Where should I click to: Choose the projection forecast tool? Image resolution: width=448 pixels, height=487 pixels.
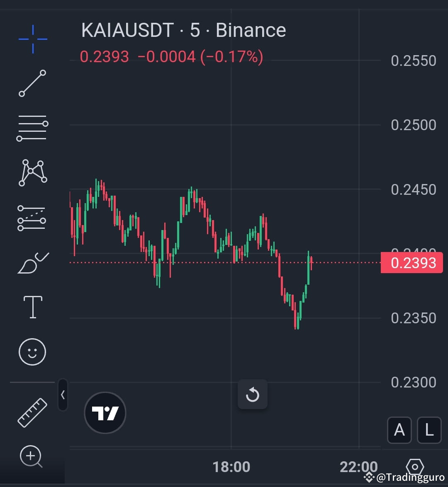[x=32, y=218]
